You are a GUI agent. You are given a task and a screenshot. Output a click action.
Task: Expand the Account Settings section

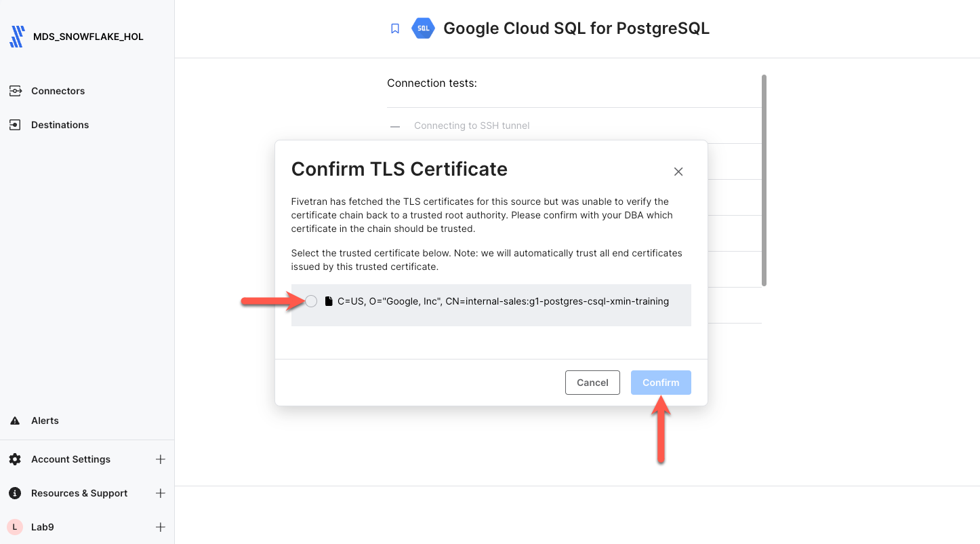[161, 459]
